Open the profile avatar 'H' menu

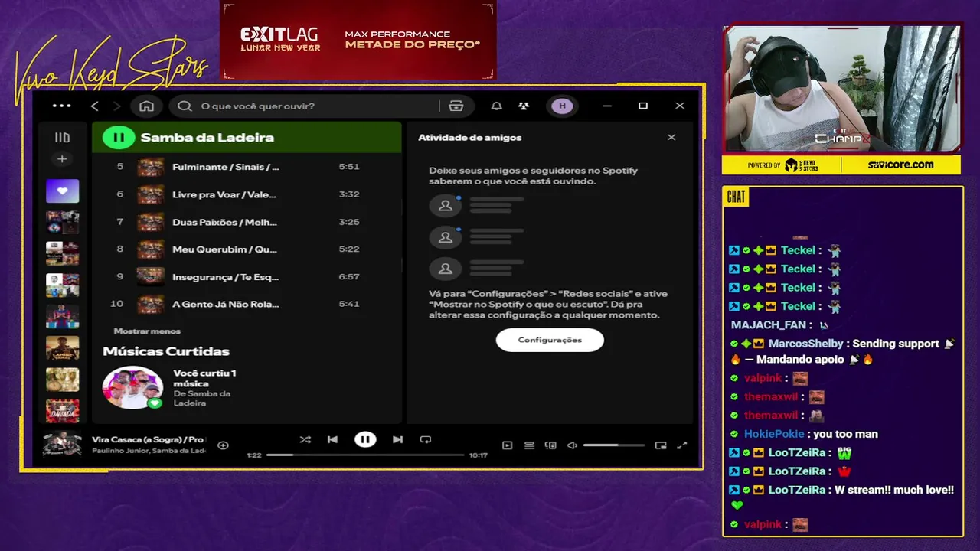click(563, 106)
